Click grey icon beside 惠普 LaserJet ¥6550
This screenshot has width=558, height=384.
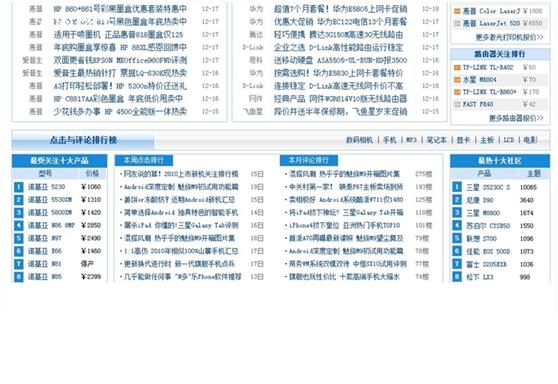(x=457, y=23)
